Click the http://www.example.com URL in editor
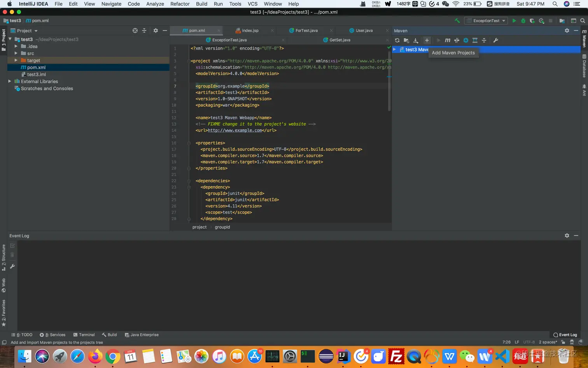The width and height of the screenshot is (588, 368). click(234, 130)
